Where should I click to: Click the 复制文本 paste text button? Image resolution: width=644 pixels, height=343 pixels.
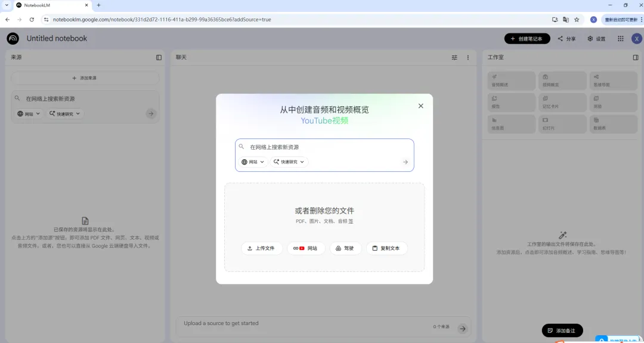click(386, 248)
